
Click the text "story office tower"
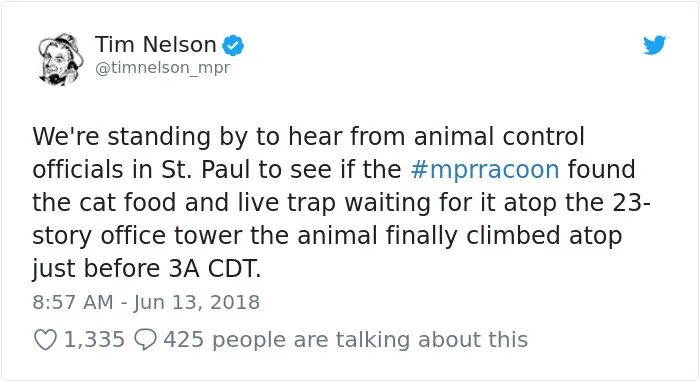coord(137,236)
